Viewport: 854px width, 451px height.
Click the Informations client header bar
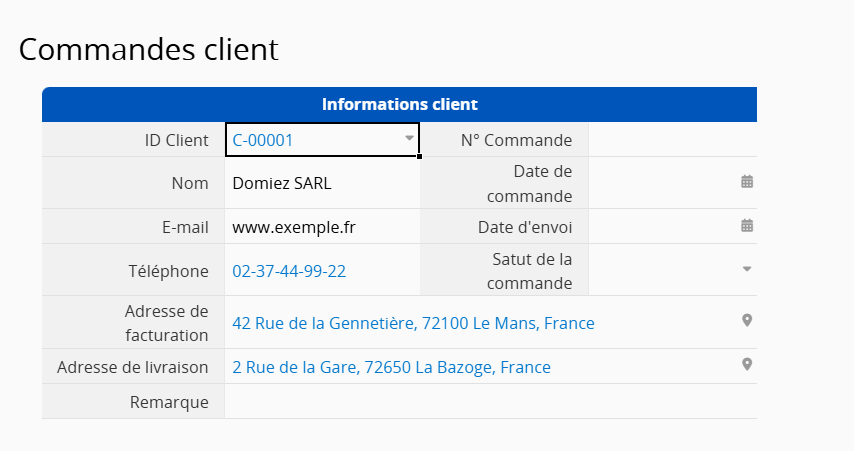click(x=399, y=104)
